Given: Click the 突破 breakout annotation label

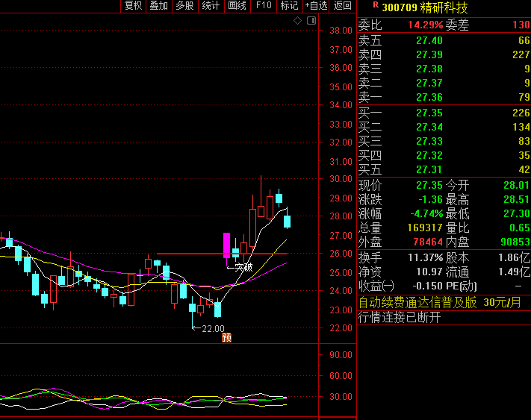Looking at the screenshot, I should [243, 268].
